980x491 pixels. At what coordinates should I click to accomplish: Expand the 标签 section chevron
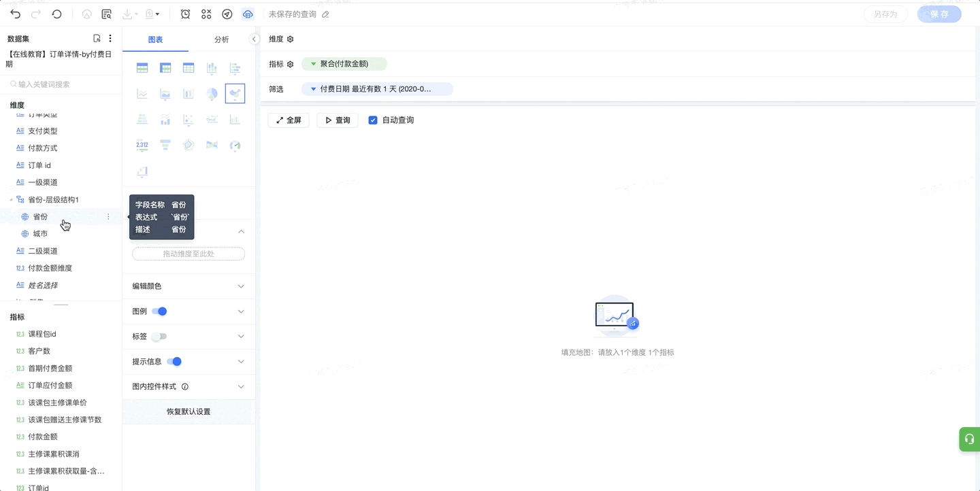241,337
